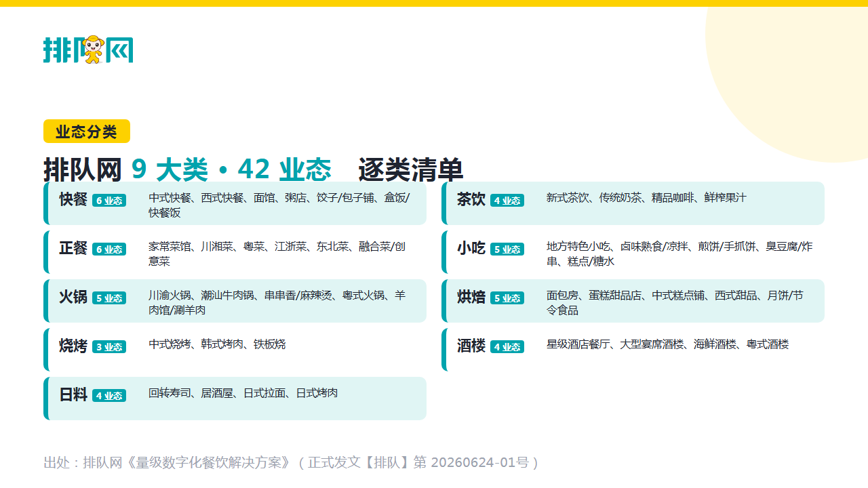
Task: Click the 正餐 list starting with 家常菜馆
Action: pyautogui.click(x=277, y=253)
